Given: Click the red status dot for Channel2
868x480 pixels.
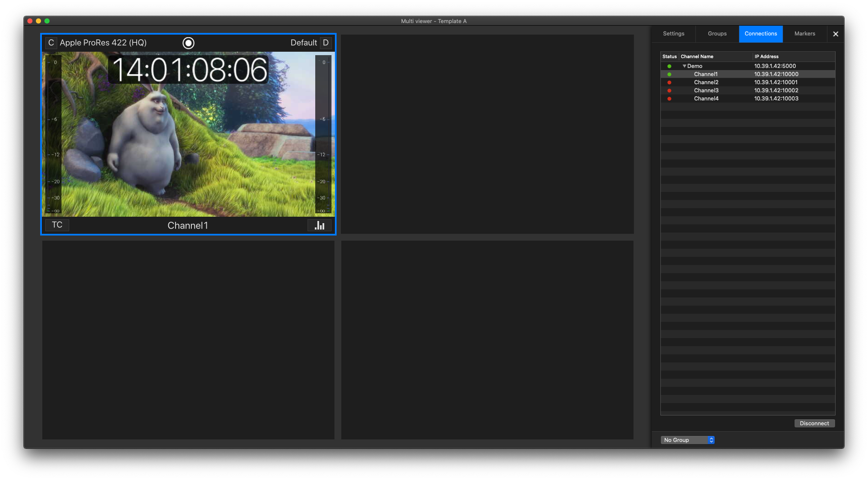Looking at the screenshot, I should coord(669,82).
